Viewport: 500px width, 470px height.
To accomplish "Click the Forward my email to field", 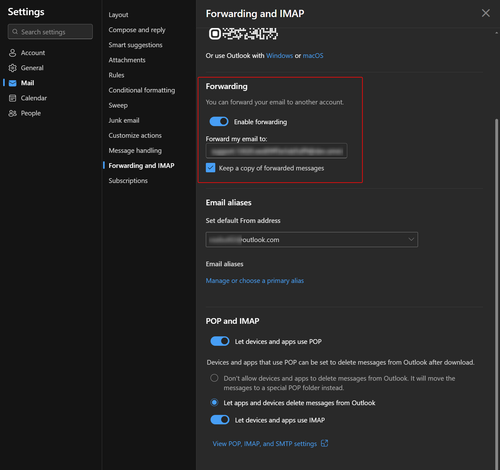I will click(x=276, y=151).
